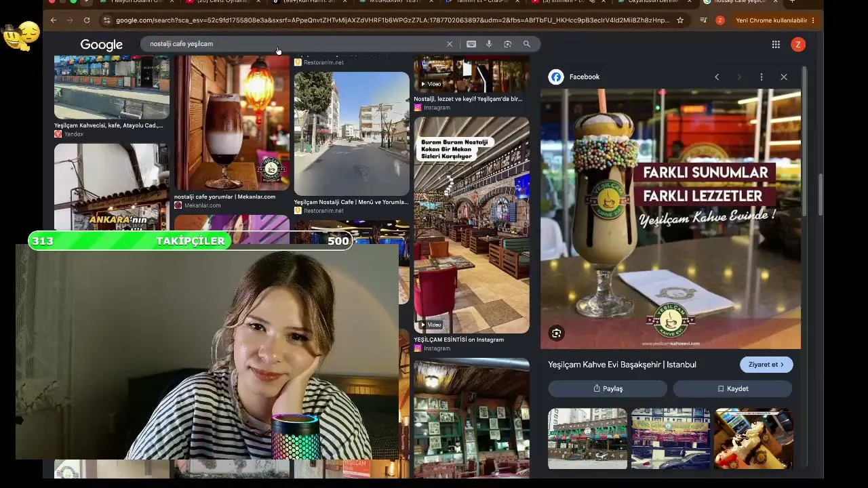Click the Facebook source icon in preview panel
The width and height of the screenshot is (868, 488).
coord(556,77)
